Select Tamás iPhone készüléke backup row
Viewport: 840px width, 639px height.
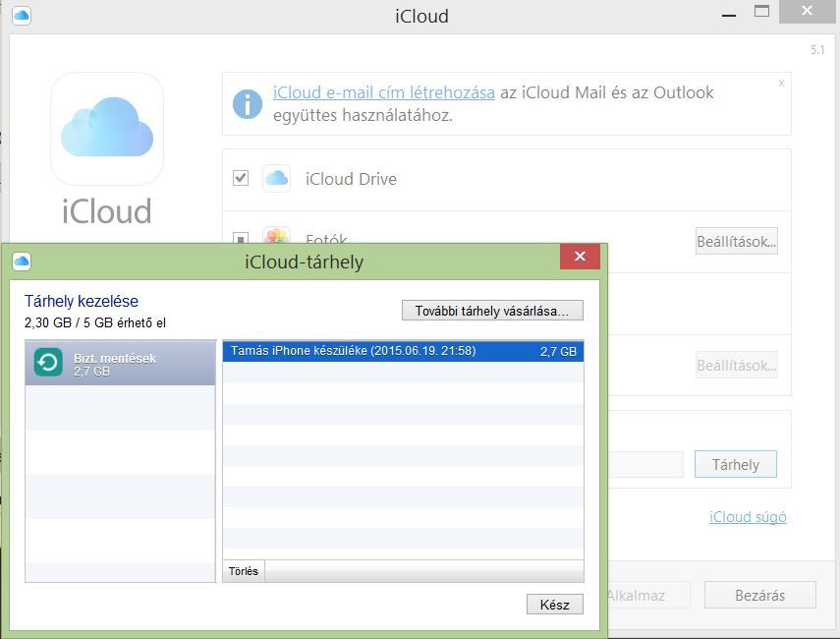403,351
